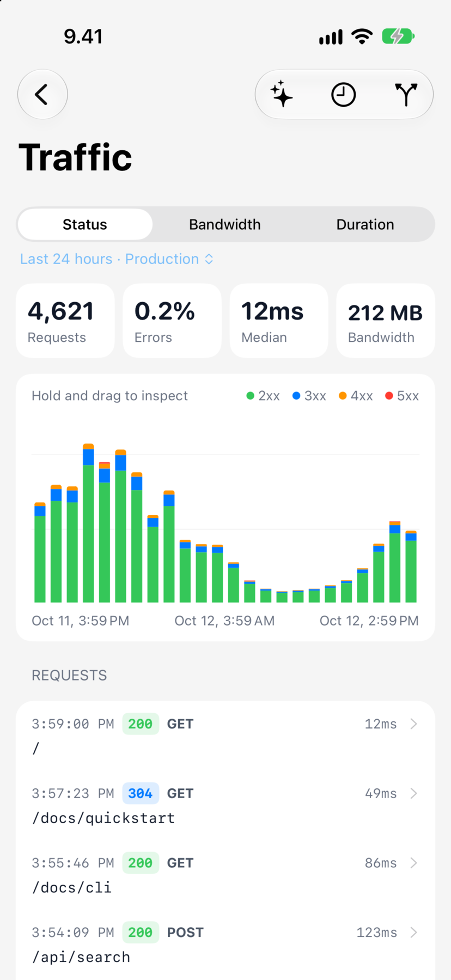The height and width of the screenshot is (980, 451).
Task: Tap the Wi-Fi status icon
Action: coord(362,36)
